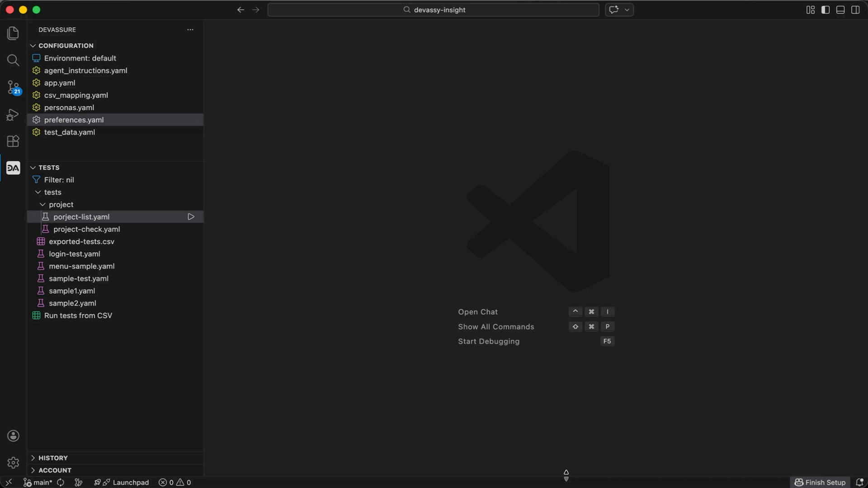This screenshot has height=488, width=868.
Task: Click Finish Setup in the status bar
Action: [x=820, y=482]
